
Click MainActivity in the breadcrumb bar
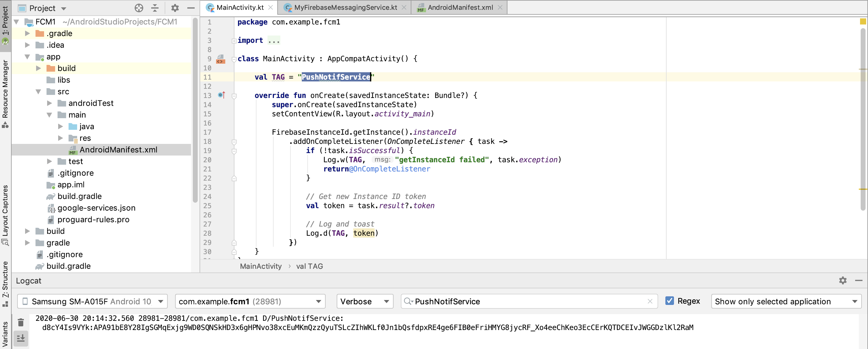click(260, 266)
